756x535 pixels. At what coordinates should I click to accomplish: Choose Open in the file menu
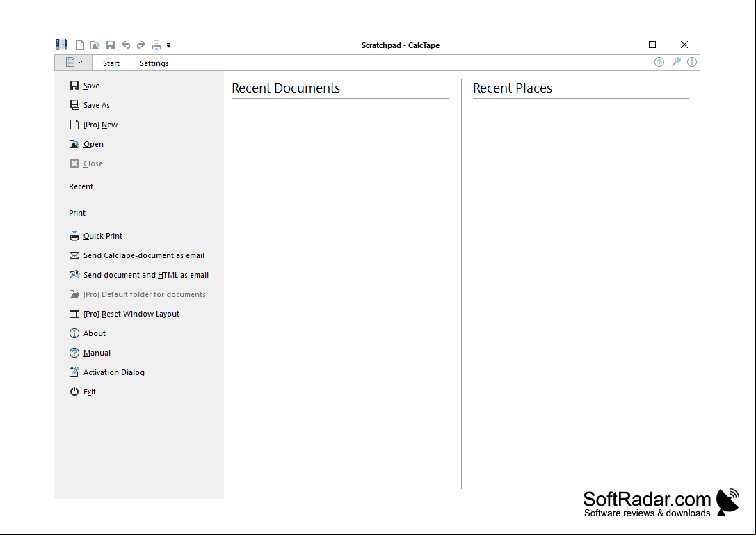pos(87,144)
